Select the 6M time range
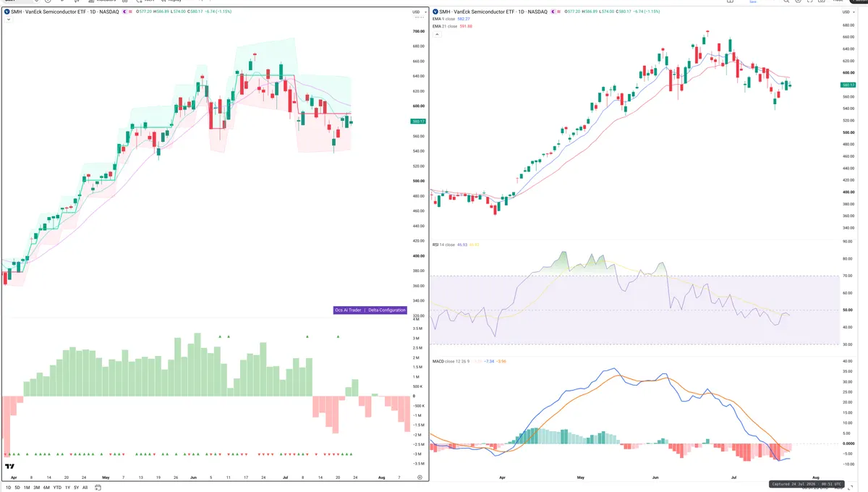Image resolution: width=868 pixels, height=492 pixels. point(46,488)
